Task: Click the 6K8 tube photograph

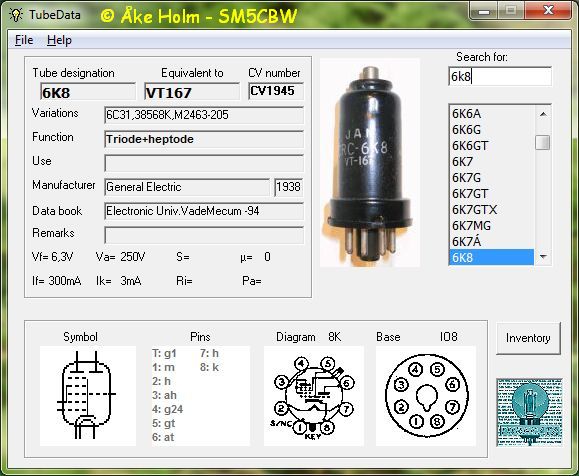Action: tap(370, 162)
